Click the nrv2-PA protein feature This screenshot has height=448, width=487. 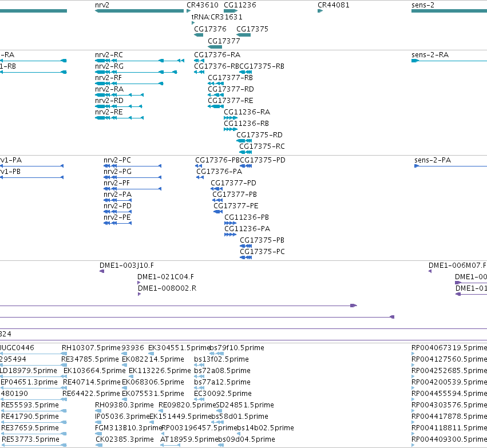[118, 201]
